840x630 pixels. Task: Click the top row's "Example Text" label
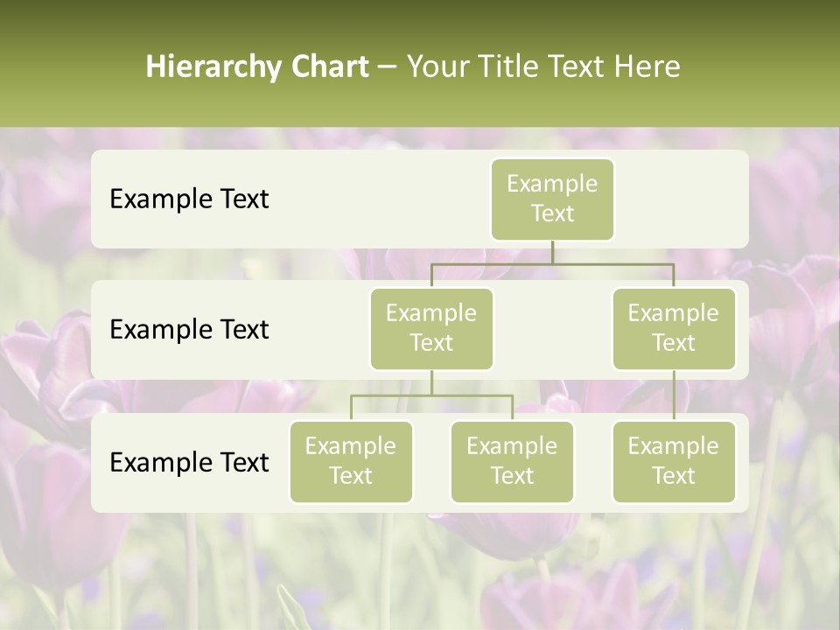click(189, 199)
